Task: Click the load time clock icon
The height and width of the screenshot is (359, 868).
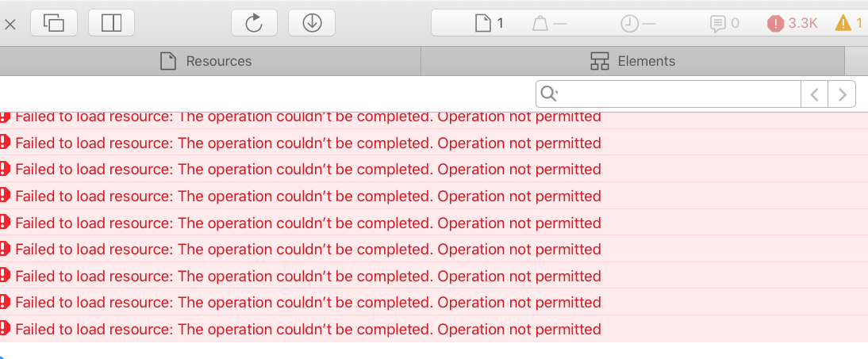Action: [629, 24]
